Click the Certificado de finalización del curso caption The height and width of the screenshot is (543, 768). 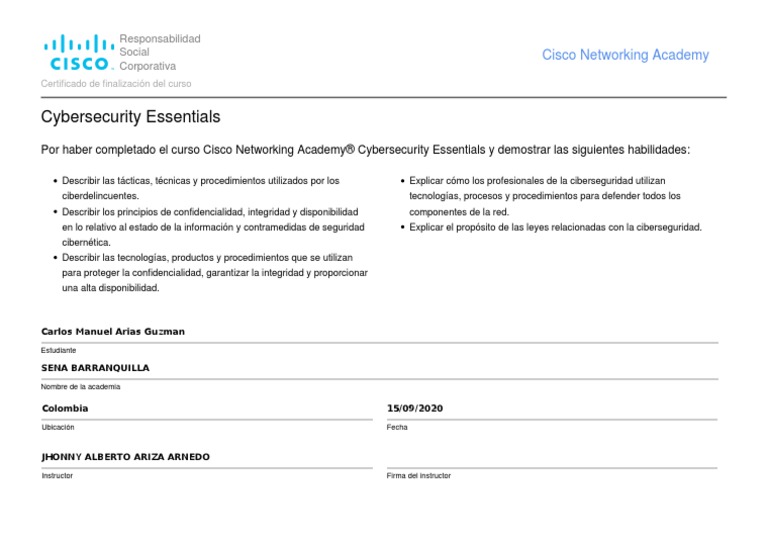point(116,84)
